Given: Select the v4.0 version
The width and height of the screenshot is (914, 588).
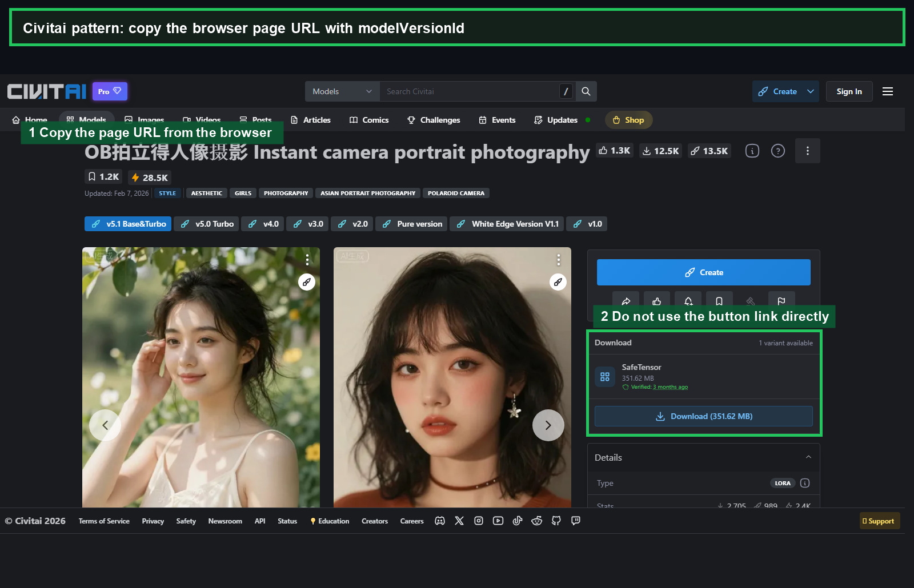Looking at the screenshot, I should click(x=263, y=224).
